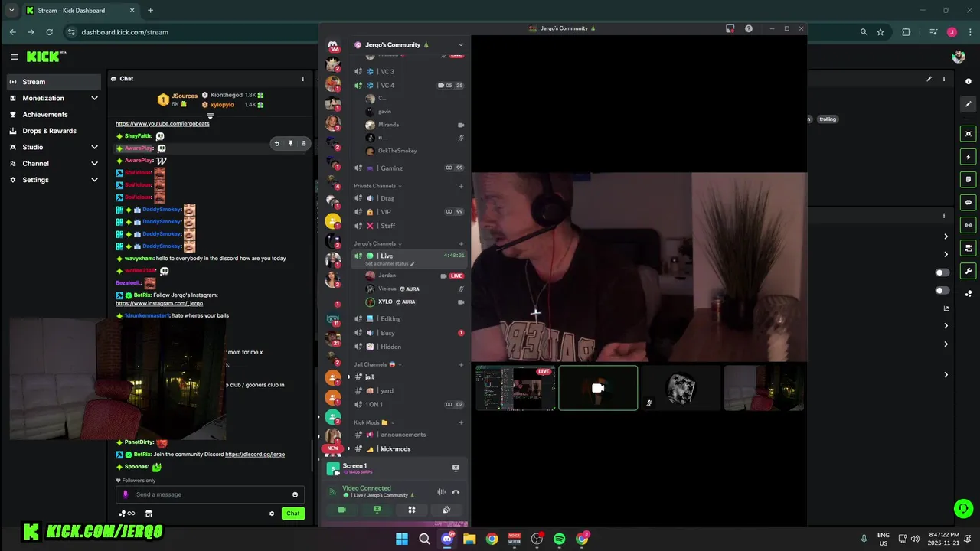Screen dimensions: 980x551
Task: Select user XYLO in Live channel
Action: 409,302
